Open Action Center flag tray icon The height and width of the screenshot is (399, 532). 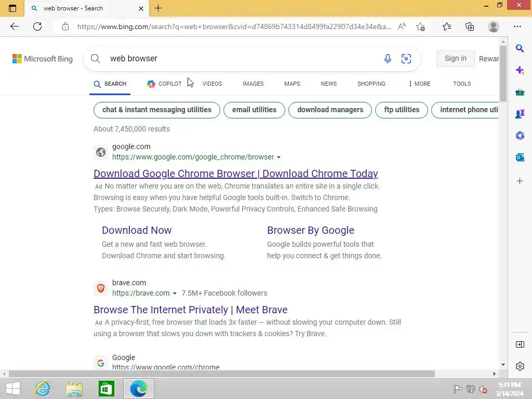point(458,389)
